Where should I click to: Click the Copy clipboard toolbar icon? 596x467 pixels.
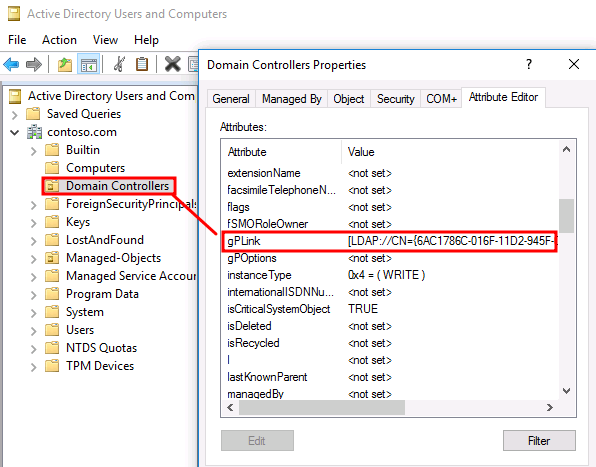(142, 64)
